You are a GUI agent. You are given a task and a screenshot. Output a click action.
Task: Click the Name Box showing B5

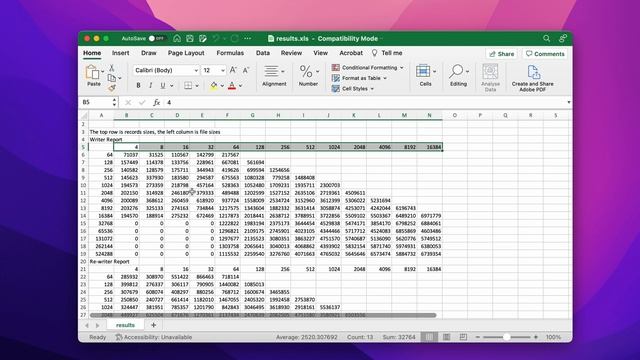coord(96,102)
